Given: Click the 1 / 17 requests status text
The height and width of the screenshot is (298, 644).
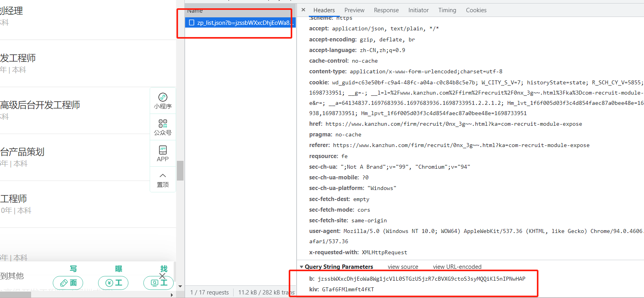Looking at the screenshot, I should (x=210, y=292).
